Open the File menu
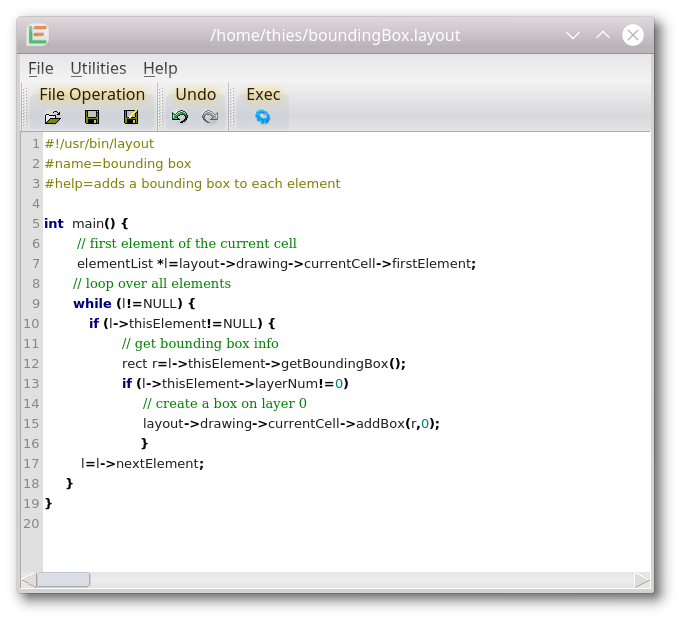 pyautogui.click(x=41, y=68)
